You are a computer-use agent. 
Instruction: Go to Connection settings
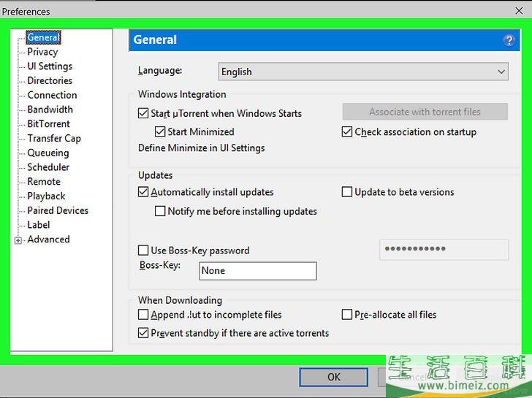pyautogui.click(x=52, y=95)
